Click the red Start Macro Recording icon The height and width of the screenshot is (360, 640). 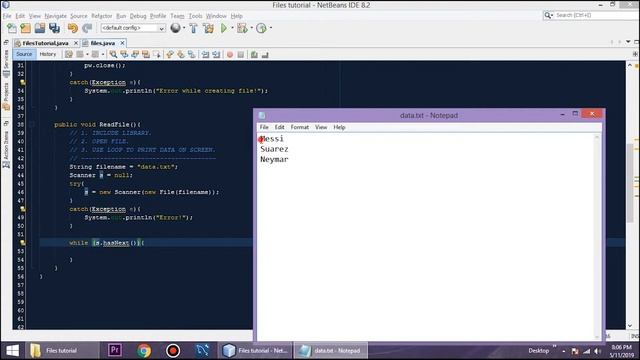(x=230, y=54)
